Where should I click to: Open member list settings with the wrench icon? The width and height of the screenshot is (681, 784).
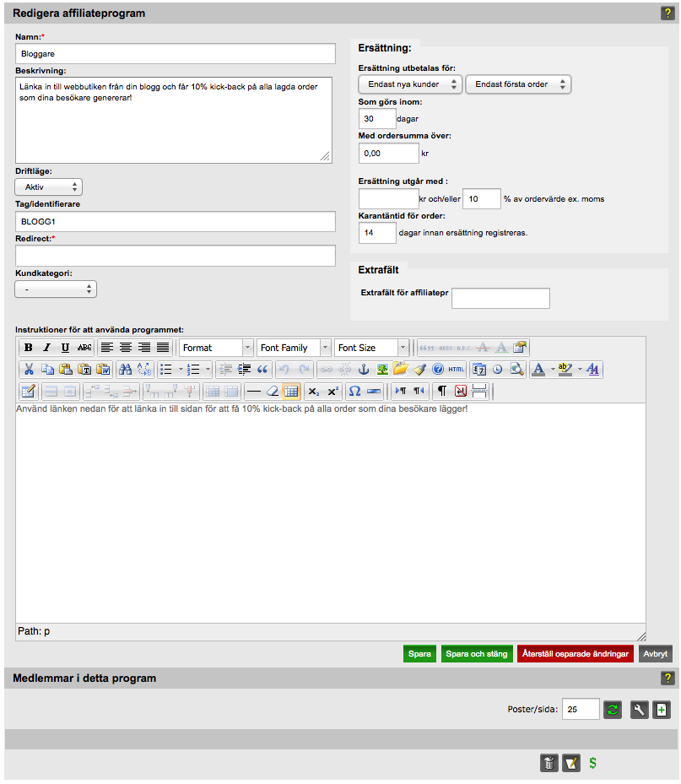tap(640, 709)
